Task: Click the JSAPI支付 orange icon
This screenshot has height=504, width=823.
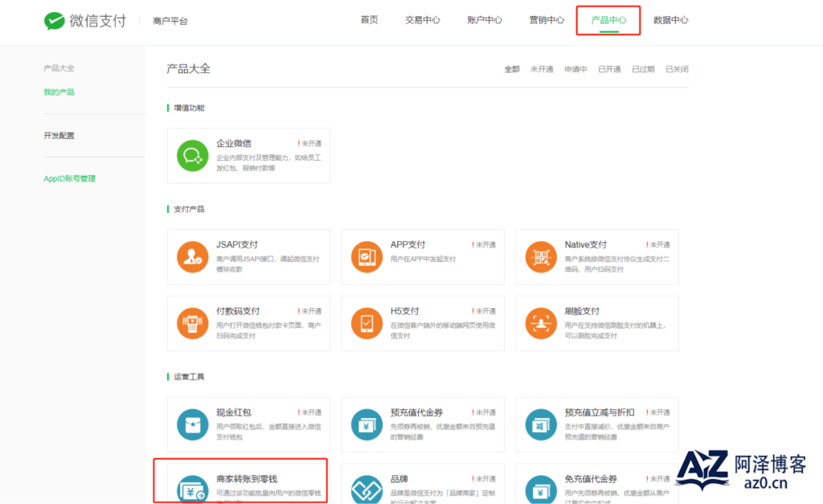Action: pos(193,256)
